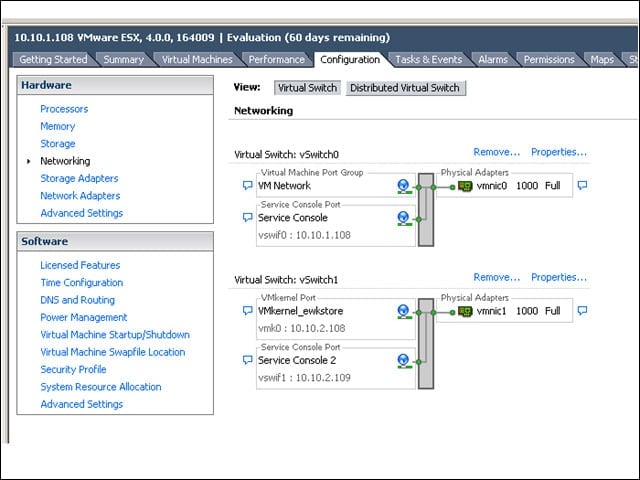
Task: Select Networking in the Hardware list
Action: pos(65,161)
